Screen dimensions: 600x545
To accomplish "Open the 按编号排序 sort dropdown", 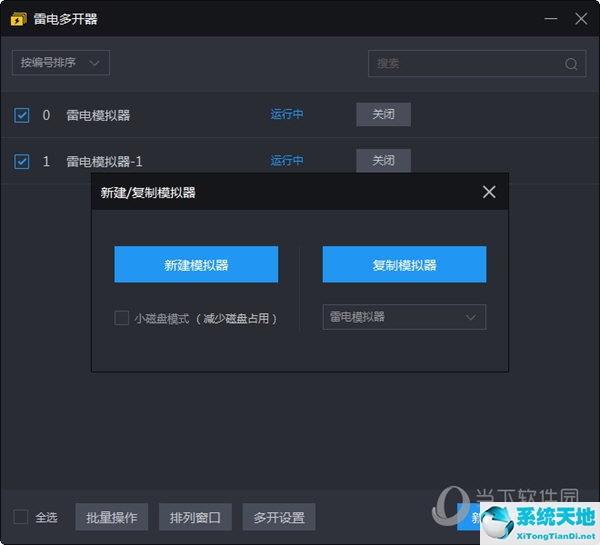I will (x=61, y=62).
